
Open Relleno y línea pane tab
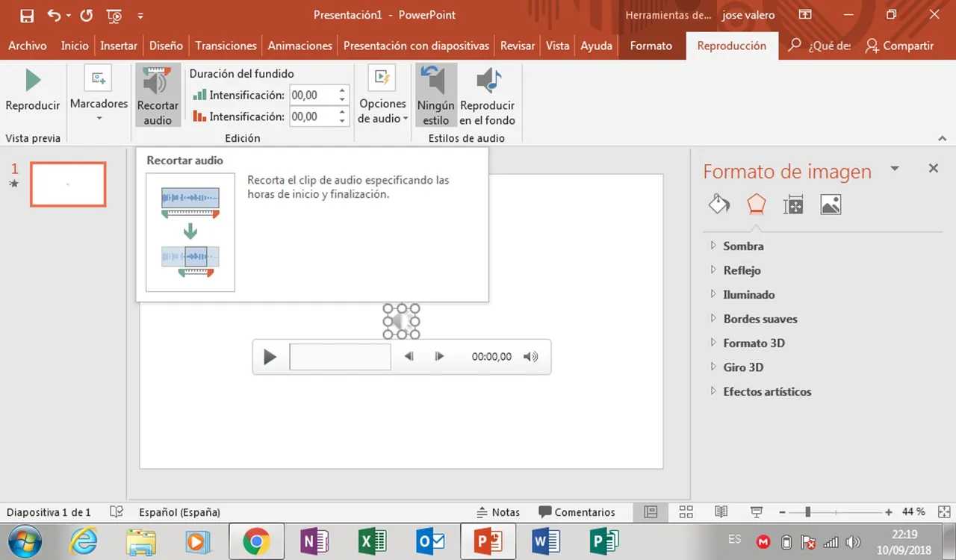click(719, 205)
